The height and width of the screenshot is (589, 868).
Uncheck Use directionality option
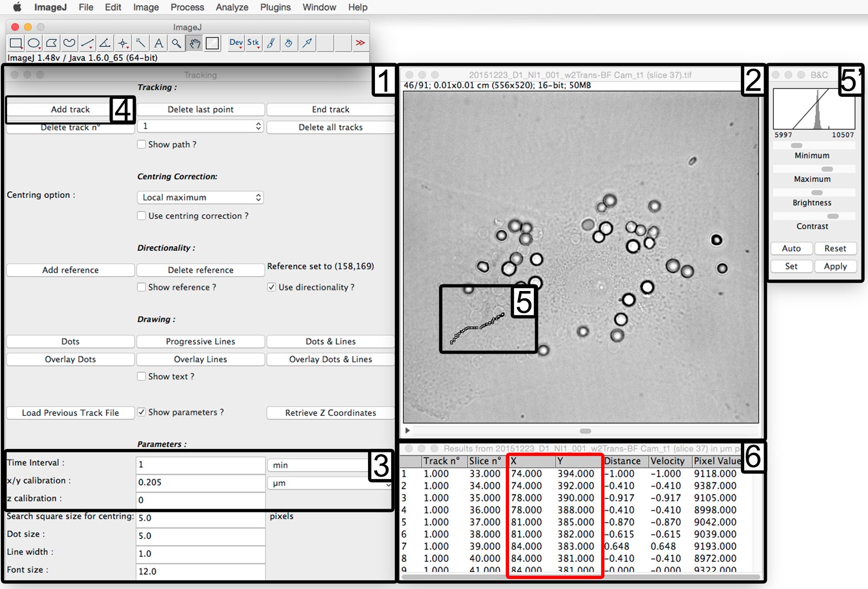tap(272, 287)
